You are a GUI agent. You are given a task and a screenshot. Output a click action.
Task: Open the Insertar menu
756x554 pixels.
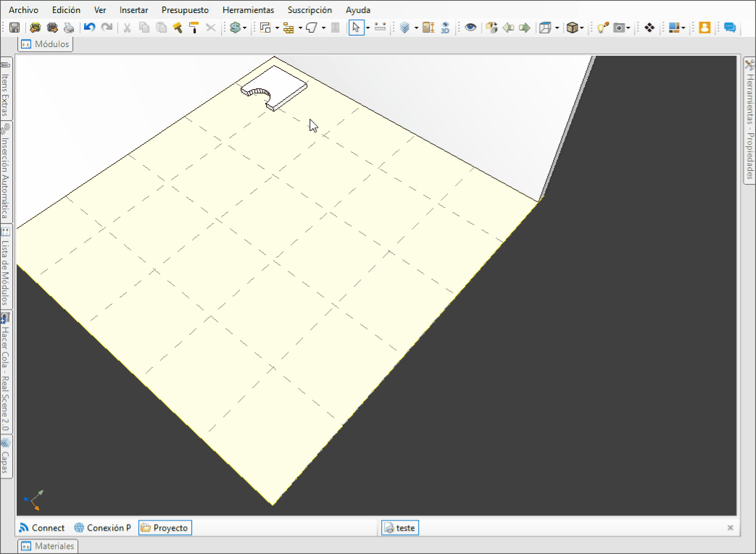(133, 9)
